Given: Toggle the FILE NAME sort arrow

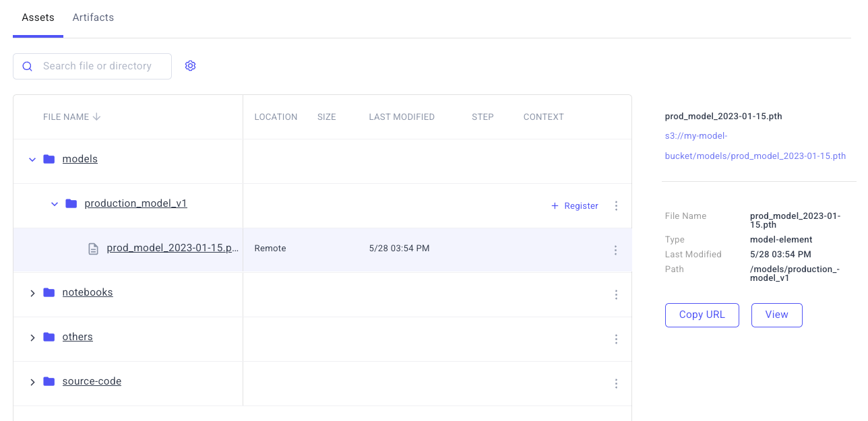Looking at the screenshot, I should coord(96,117).
